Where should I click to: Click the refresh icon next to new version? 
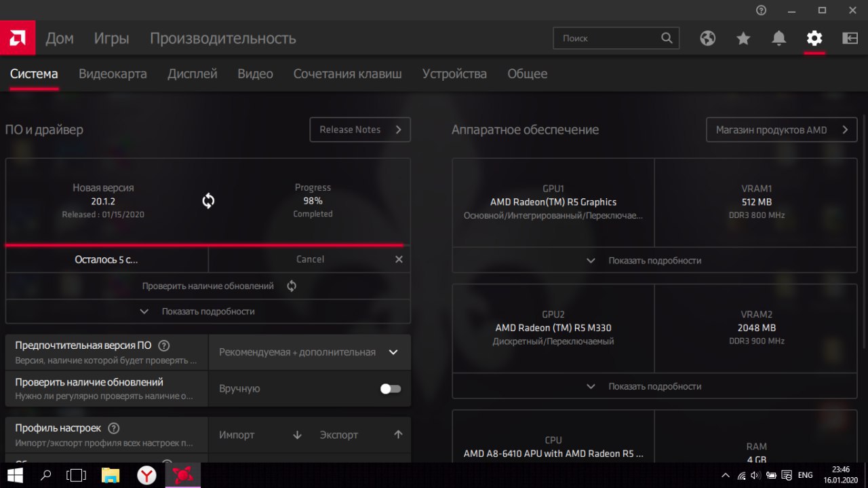(x=208, y=201)
